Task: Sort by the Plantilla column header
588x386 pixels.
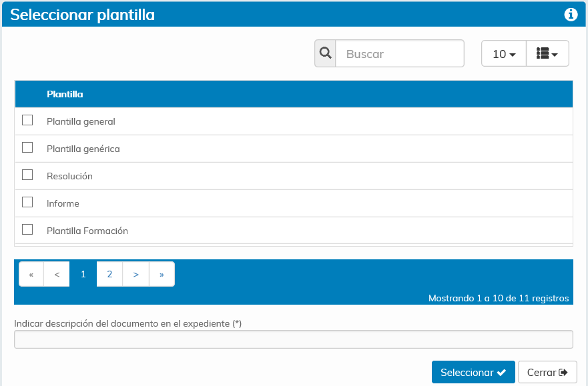Action: click(x=65, y=94)
